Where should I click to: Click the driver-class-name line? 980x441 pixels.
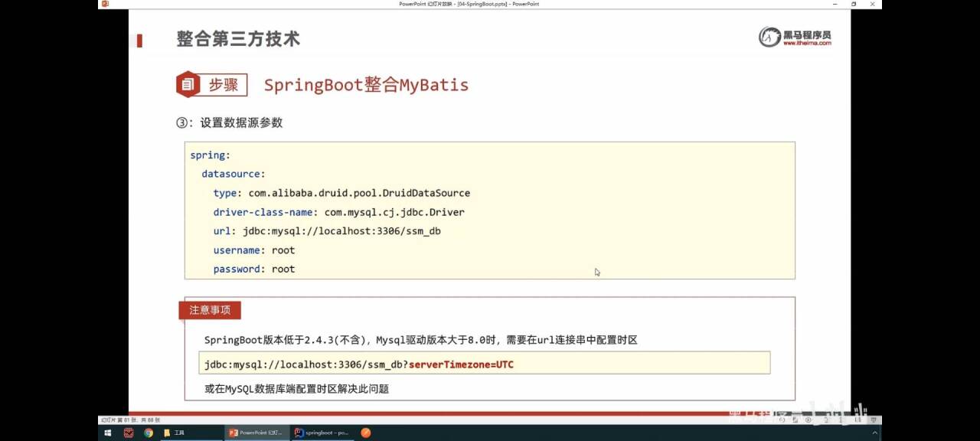click(338, 212)
